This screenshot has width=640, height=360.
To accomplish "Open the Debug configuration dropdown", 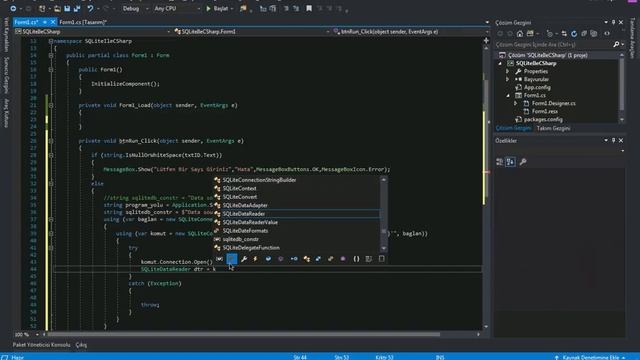I will [x=135, y=9].
